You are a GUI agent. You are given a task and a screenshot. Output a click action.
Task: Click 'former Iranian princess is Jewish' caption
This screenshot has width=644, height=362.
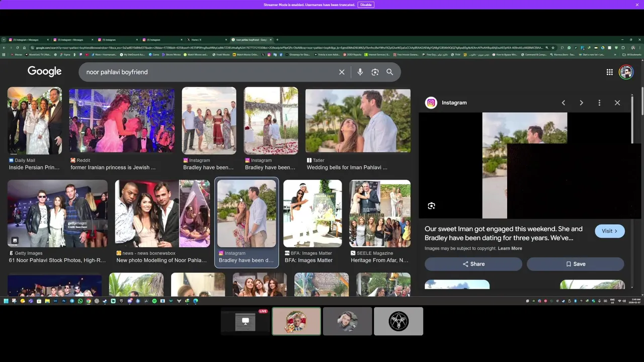click(113, 167)
